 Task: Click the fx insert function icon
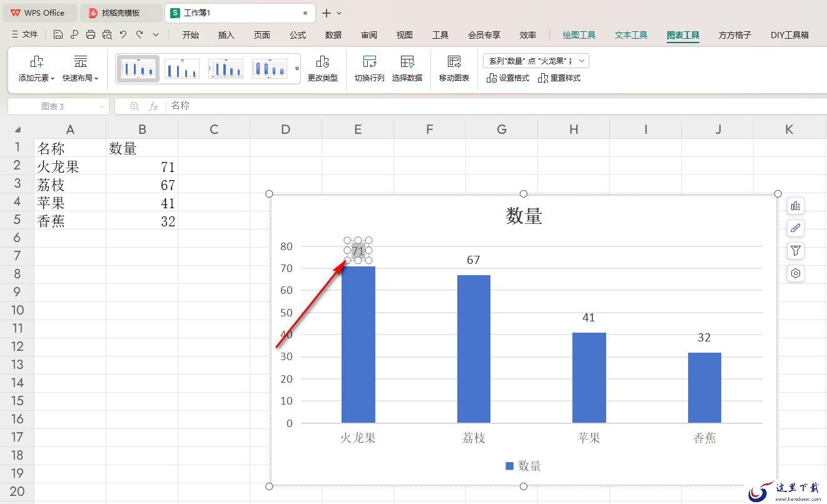tap(153, 106)
